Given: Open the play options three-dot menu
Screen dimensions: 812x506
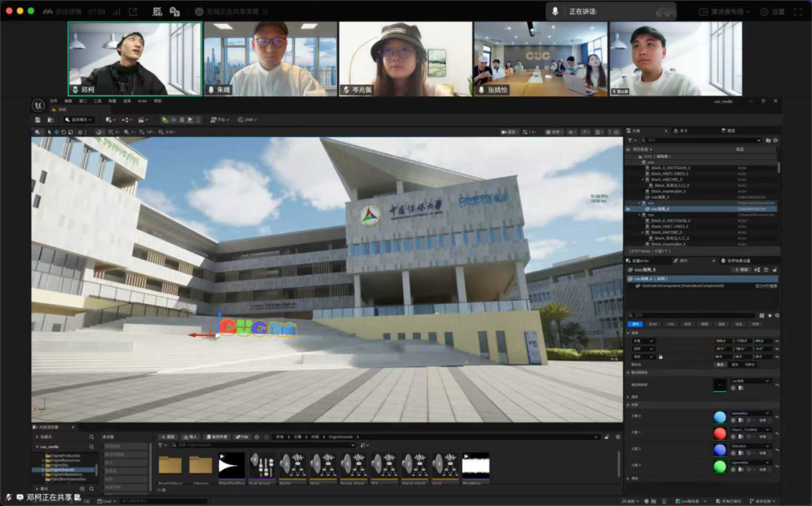Looking at the screenshot, I should coord(198,120).
